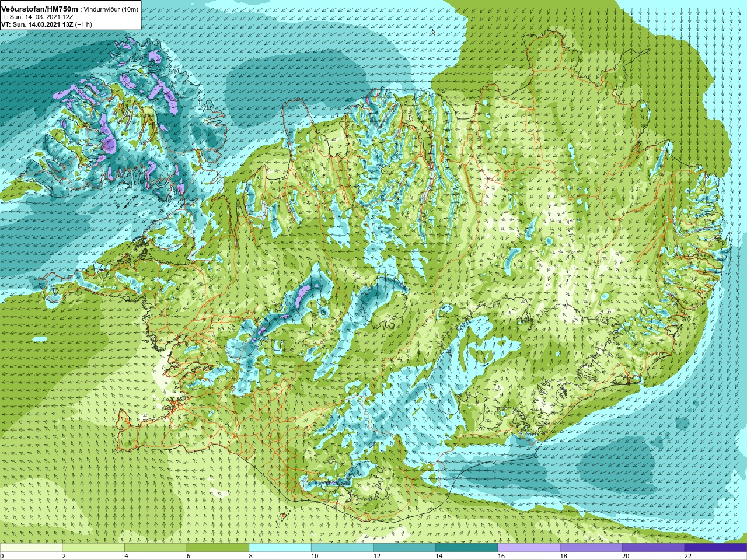747x560 pixels.
Task: Click the 10–12 m/s legend swatch
Action: pos(342,548)
